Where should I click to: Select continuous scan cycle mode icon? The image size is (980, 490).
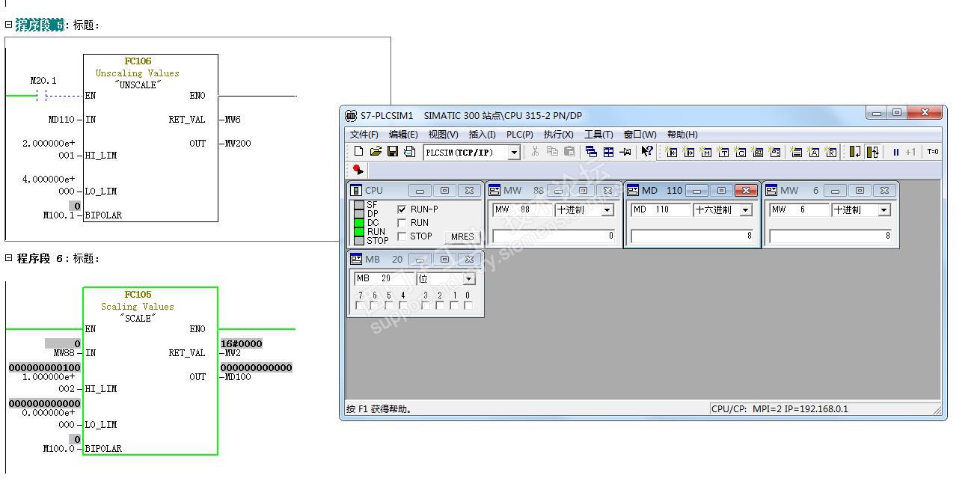pos(872,152)
